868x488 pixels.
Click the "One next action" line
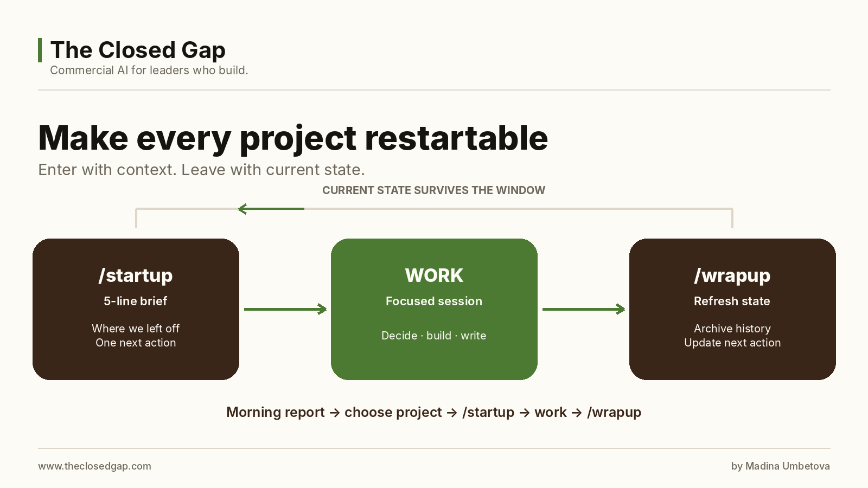[136, 343]
